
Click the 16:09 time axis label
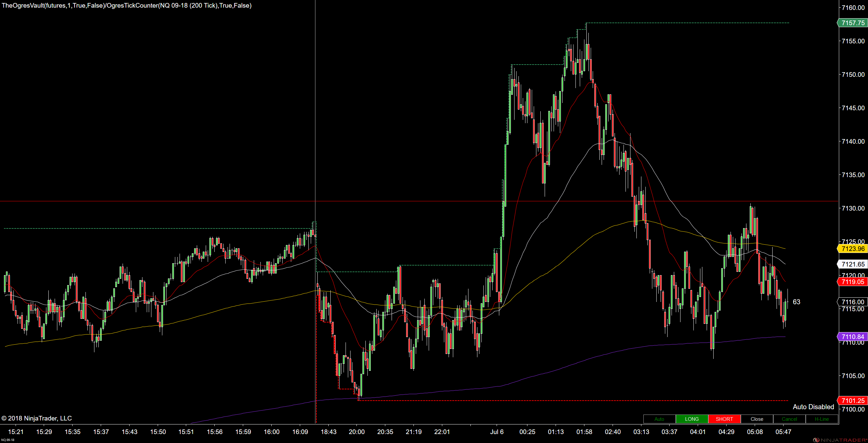300,432
